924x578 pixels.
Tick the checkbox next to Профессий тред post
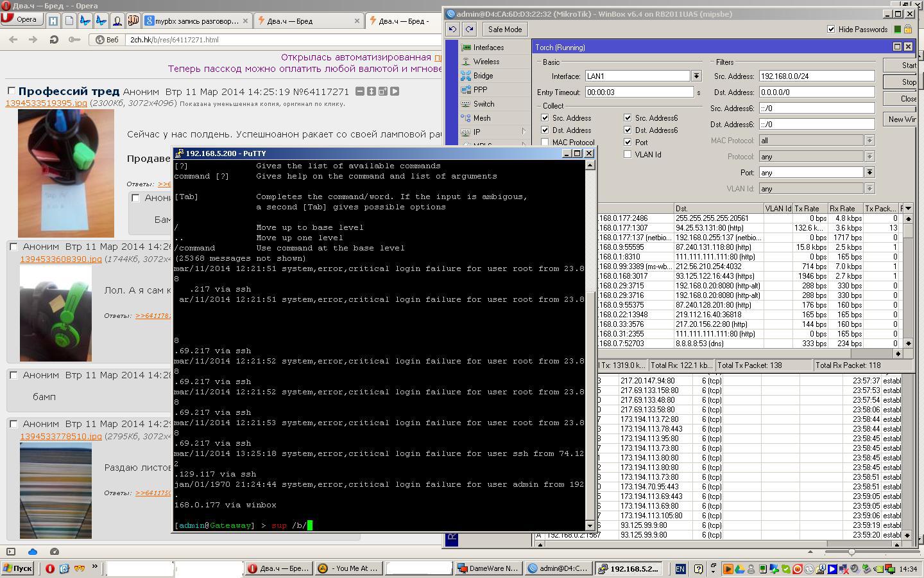(11, 91)
